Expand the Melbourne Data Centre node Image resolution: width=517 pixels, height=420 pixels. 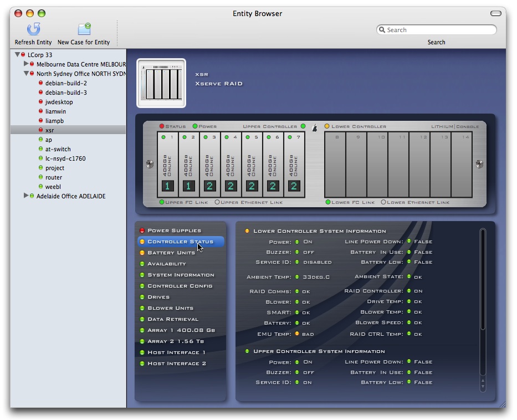[26, 64]
